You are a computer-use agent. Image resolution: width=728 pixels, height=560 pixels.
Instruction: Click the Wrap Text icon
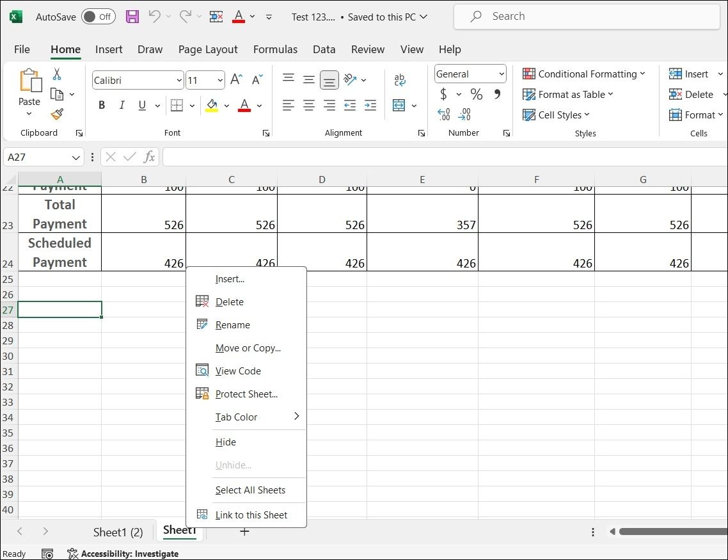399,79
